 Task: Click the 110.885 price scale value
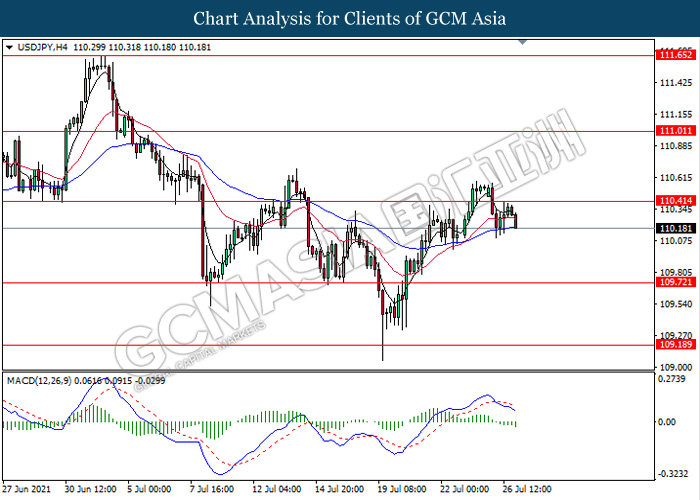[x=676, y=146]
